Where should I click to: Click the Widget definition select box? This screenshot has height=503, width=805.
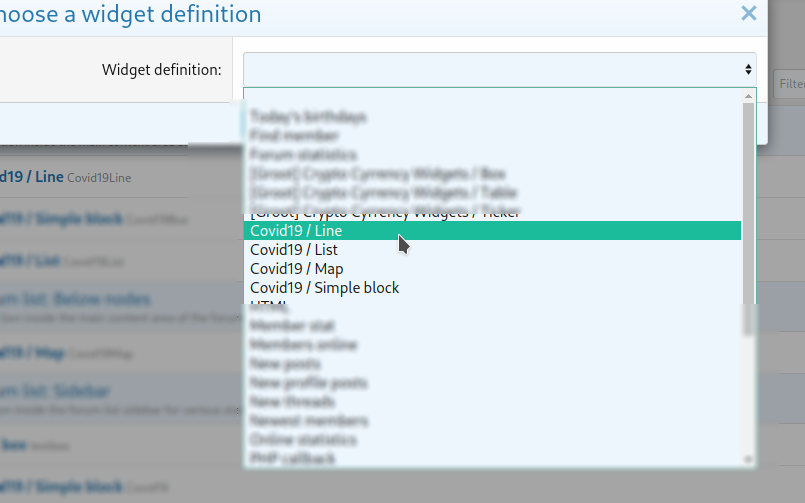[x=499, y=69]
